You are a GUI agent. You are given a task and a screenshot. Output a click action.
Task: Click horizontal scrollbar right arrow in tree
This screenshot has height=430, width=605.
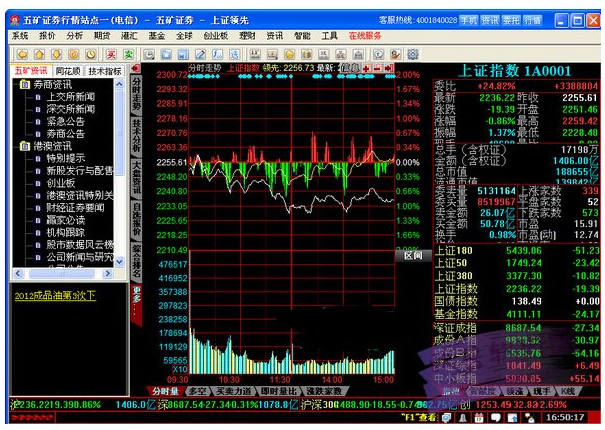108,273
